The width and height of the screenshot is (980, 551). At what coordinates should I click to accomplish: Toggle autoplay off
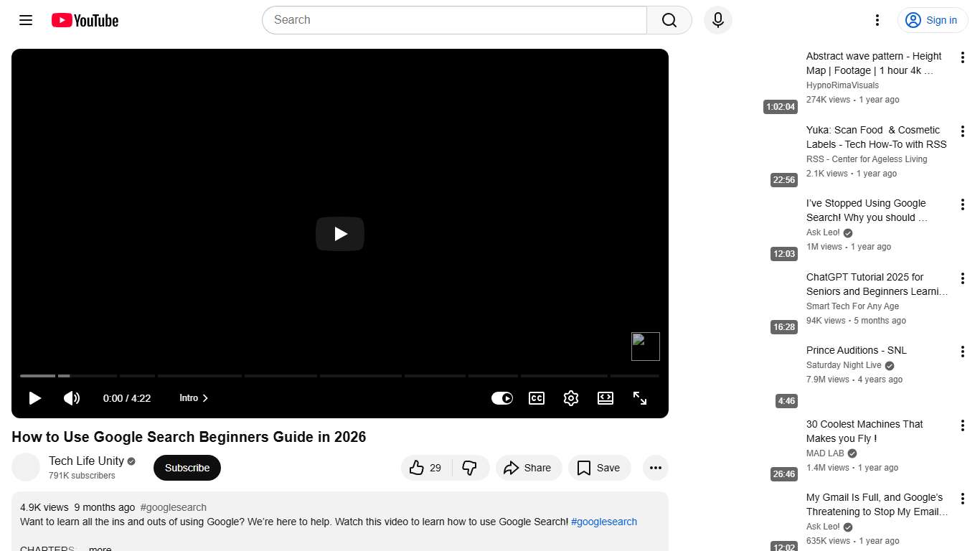[x=501, y=398]
